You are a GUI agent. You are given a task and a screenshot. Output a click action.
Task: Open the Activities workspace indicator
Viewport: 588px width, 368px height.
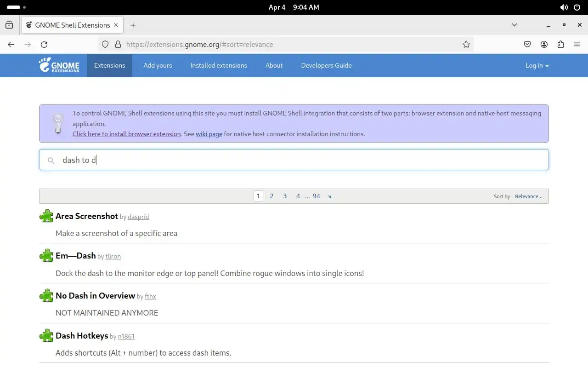click(17, 7)
